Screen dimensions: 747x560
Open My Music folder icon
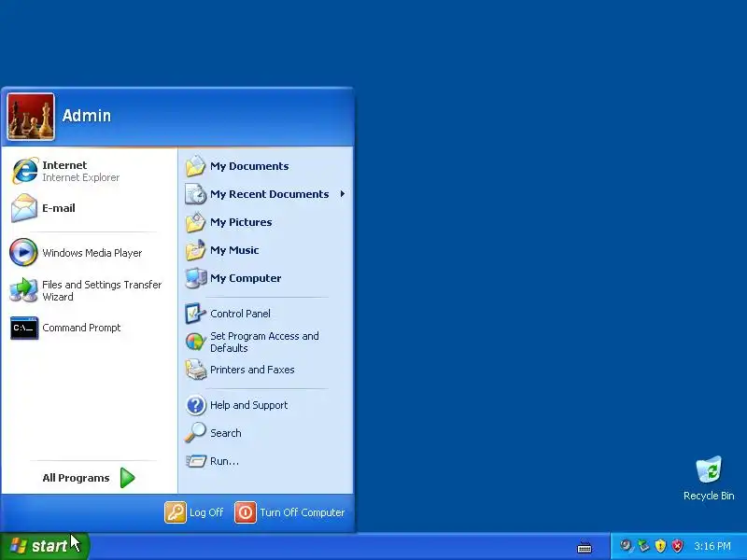tap(195, 250)
